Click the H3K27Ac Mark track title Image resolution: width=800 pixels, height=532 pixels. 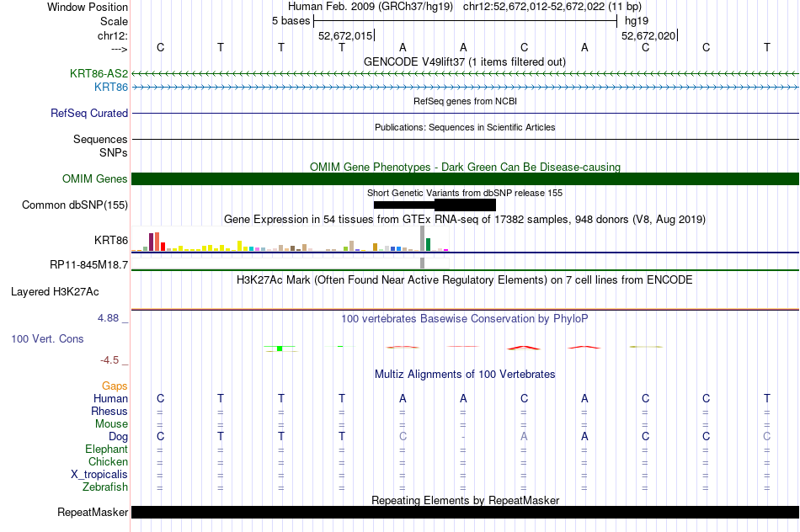(465, 280)
